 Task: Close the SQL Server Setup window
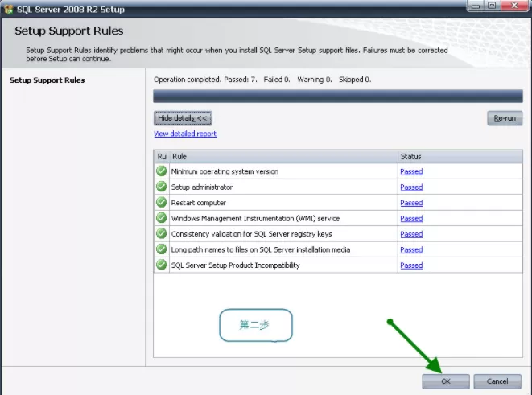pos(514,6)
